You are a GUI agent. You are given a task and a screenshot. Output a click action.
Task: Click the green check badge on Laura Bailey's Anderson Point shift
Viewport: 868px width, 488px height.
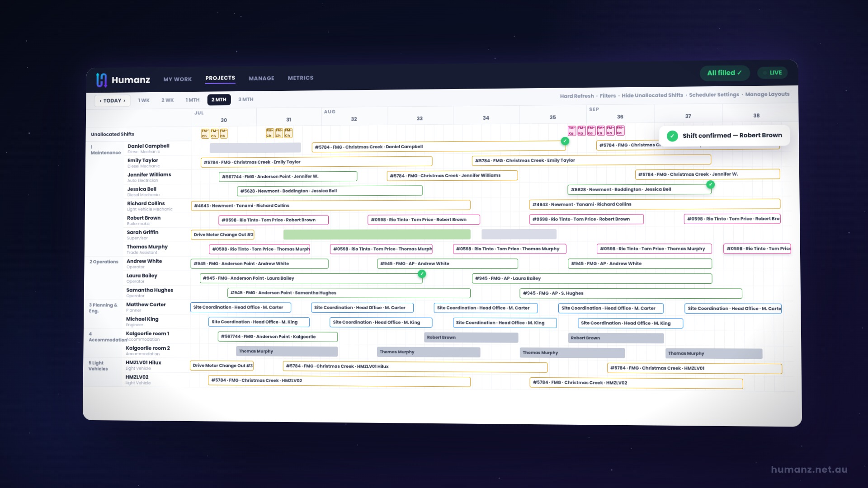pos(422,274)
